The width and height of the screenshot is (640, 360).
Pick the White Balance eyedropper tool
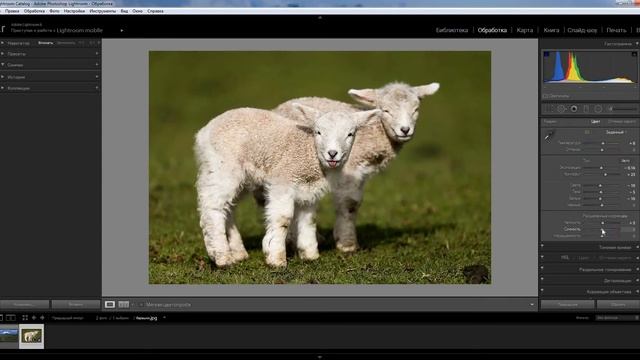pos(549,136)
